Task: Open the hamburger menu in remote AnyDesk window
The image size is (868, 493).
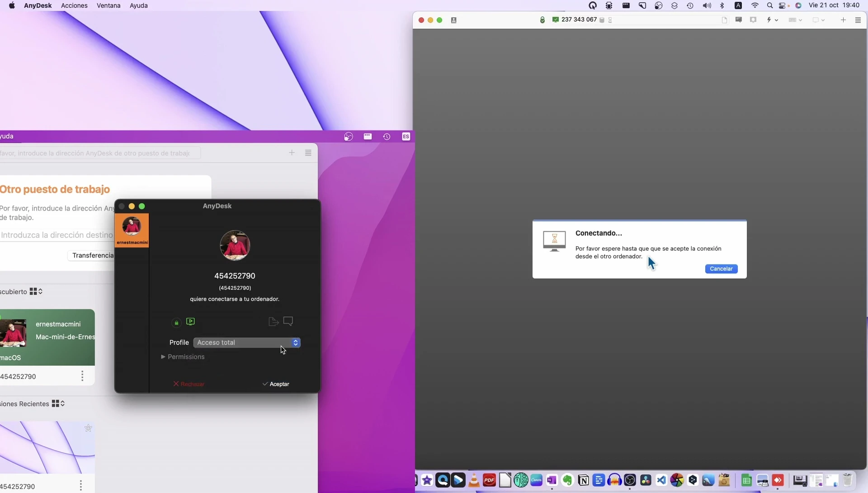Action: pyautogui.click(x=308, y=153)
